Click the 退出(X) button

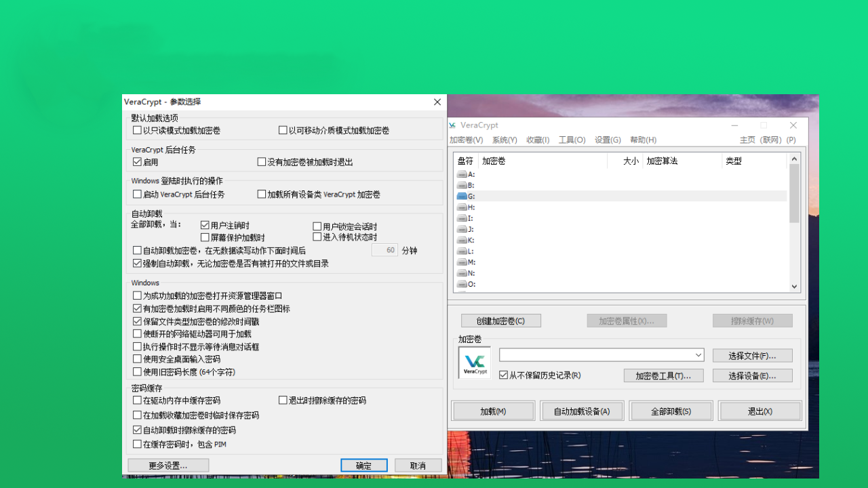point(760,411)
